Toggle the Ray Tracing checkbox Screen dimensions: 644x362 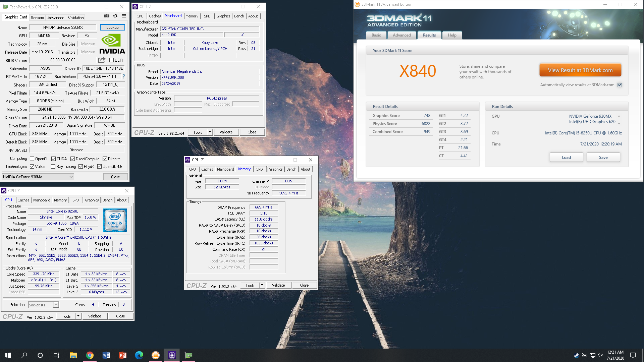(x=53, y=167)
